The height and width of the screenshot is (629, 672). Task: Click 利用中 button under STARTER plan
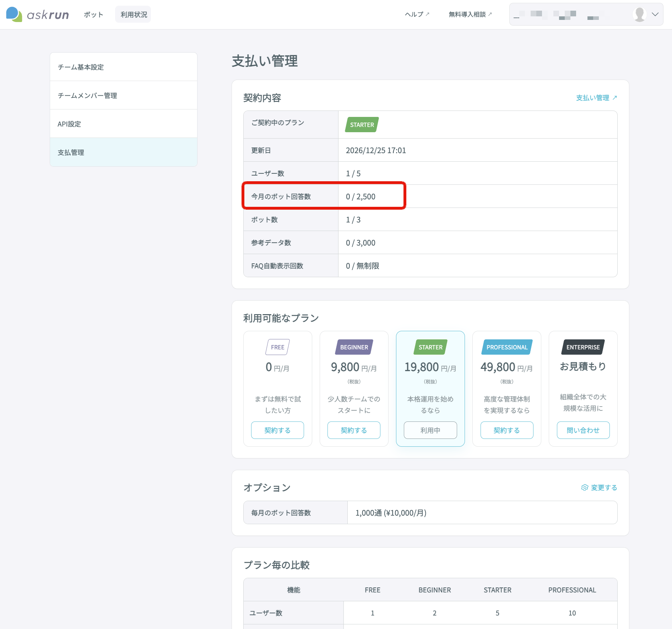(430, 430)
